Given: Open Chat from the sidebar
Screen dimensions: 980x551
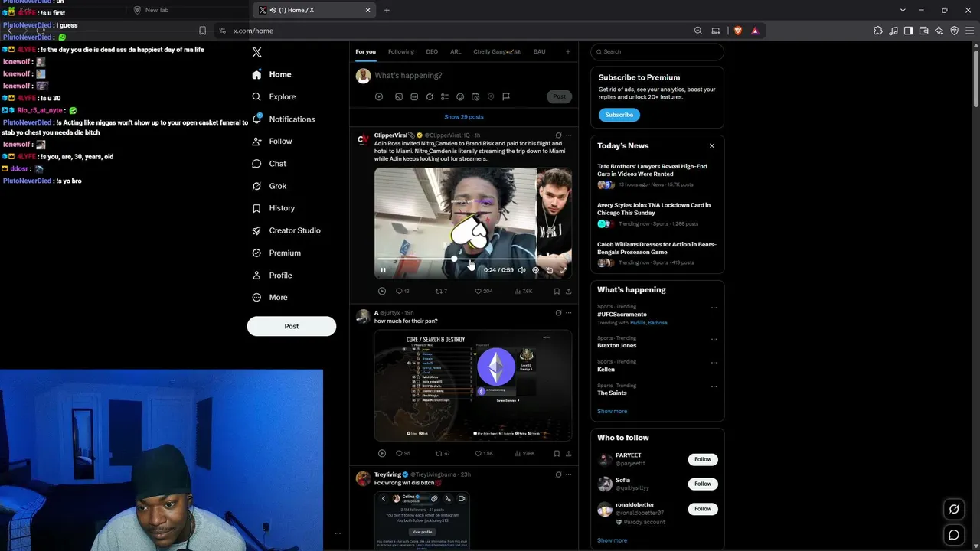Looking at the screenshot, I should click(269, 164).
